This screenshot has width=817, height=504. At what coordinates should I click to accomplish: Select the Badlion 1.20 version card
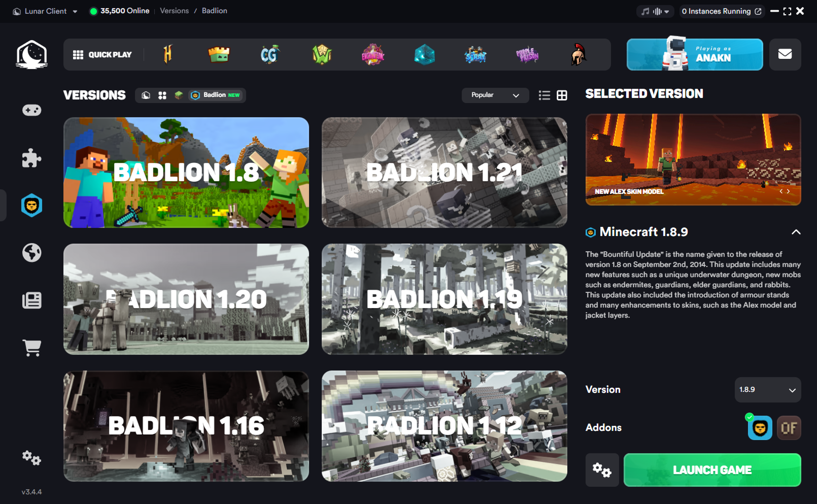pos(186,299)
